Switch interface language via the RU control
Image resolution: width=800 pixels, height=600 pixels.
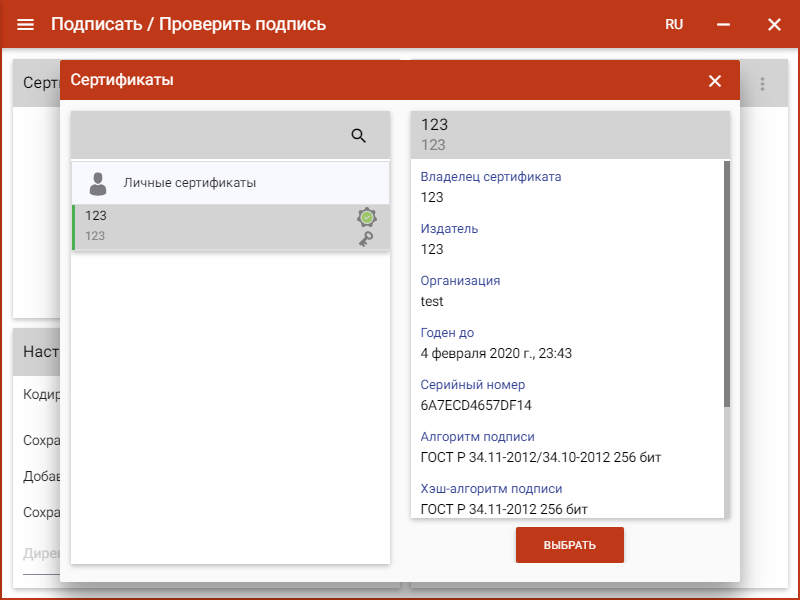coord(673,24)
